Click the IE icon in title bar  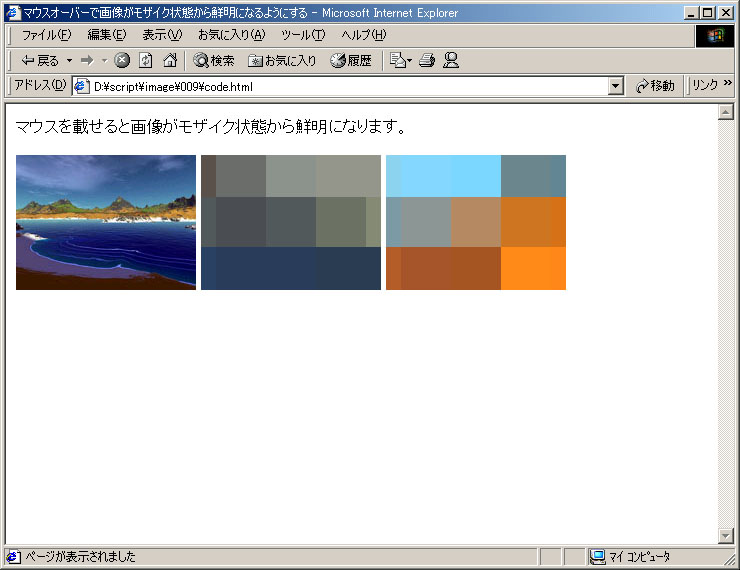pos(13,12)
